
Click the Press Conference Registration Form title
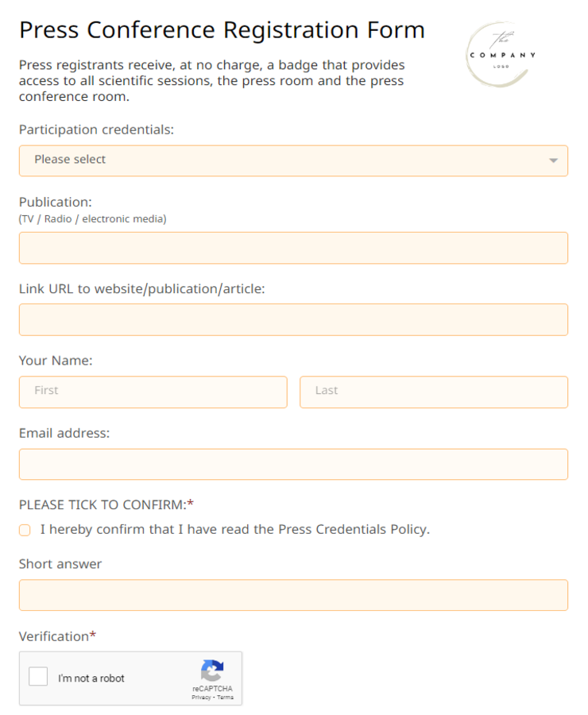222,30
